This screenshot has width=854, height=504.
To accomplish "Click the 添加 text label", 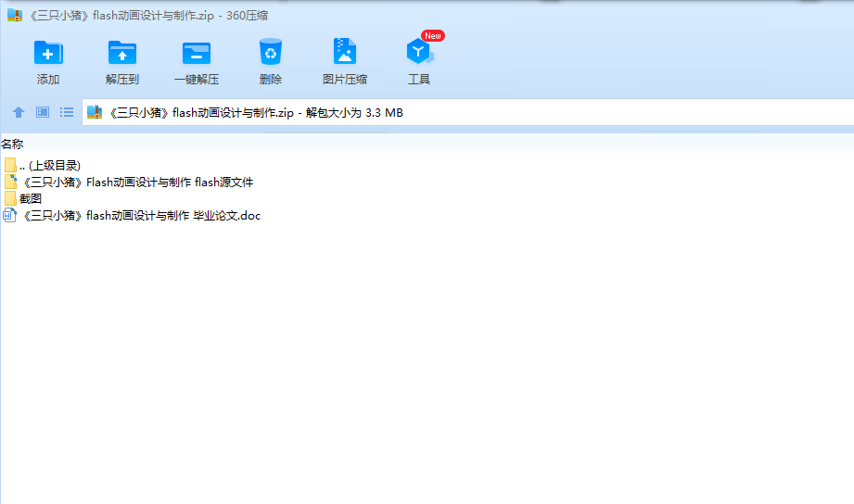I will (48, 80).
